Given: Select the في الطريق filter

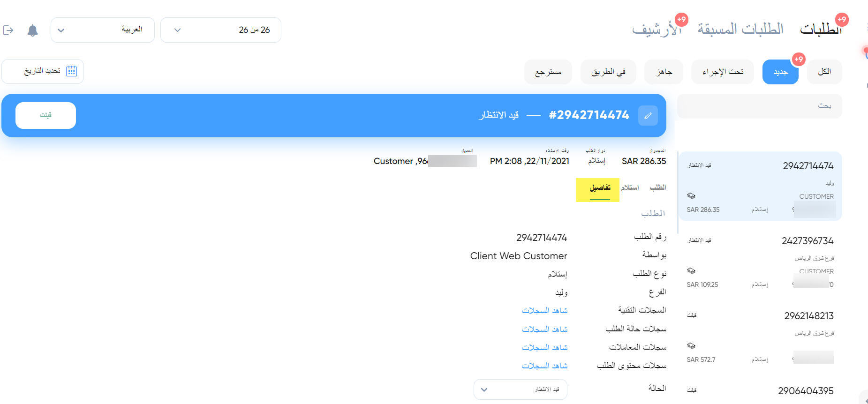Looking at the screenshot, I should pyautogui.click(x=608, y=72).
